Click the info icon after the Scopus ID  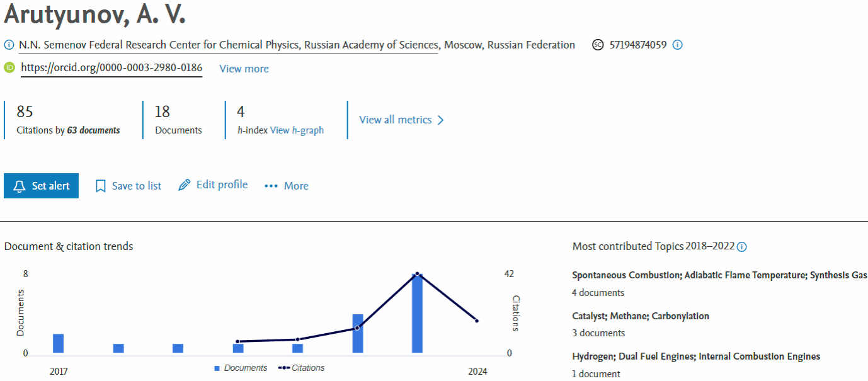[x=677, y=45]
